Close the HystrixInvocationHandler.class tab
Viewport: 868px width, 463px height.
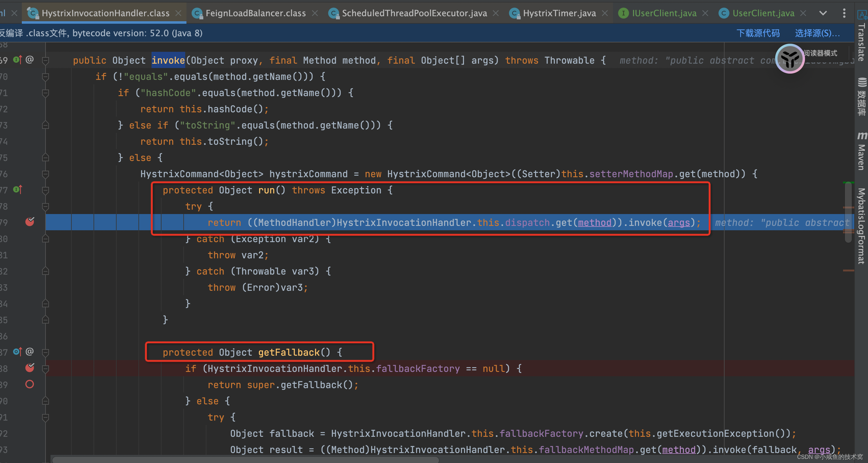point(179,13)
